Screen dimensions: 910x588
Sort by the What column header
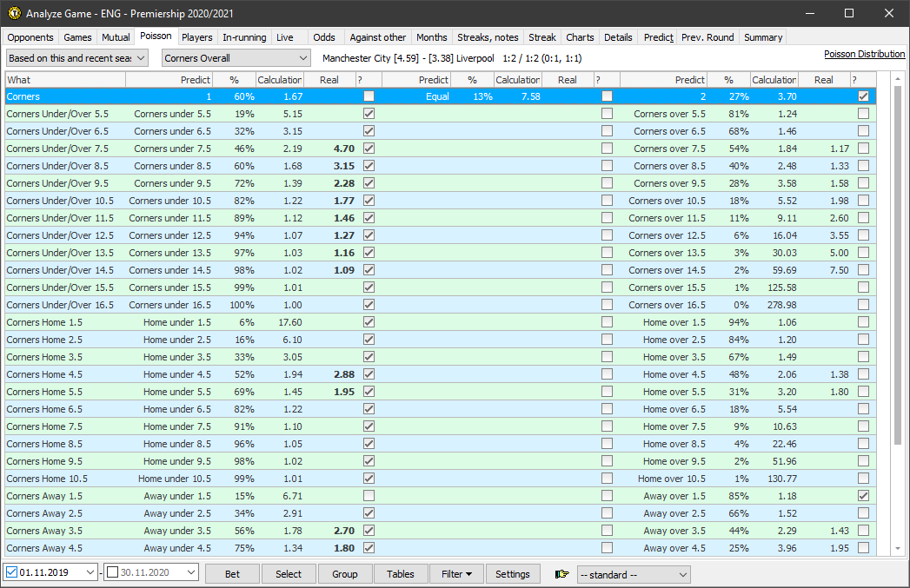[65, 80]
